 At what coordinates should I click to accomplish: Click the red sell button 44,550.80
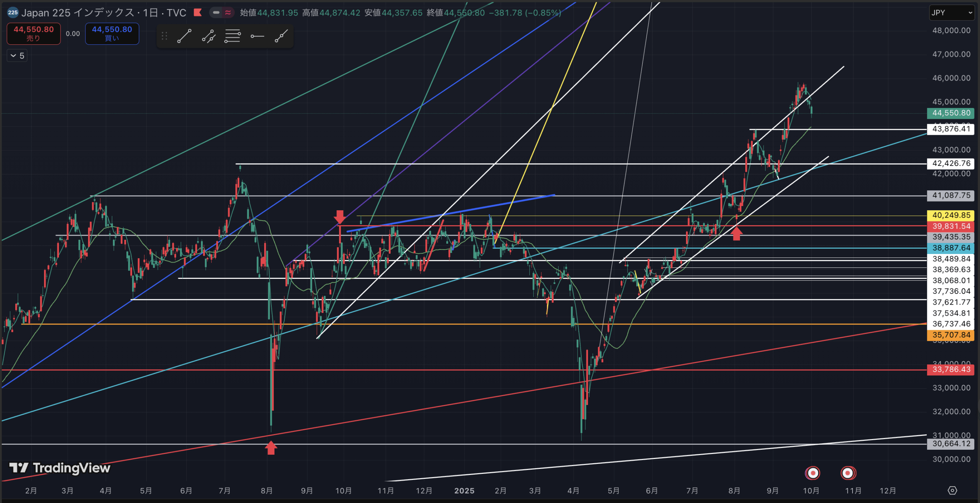34,33
